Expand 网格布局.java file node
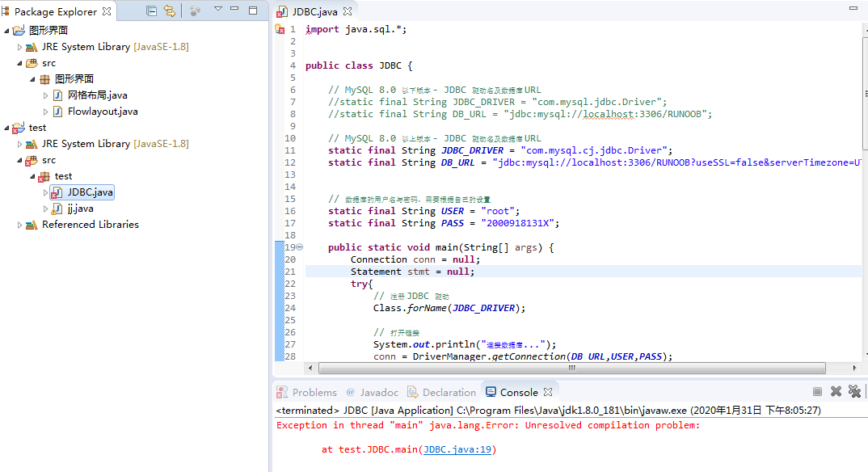This screenshot has height=472, width=868. 45,95
